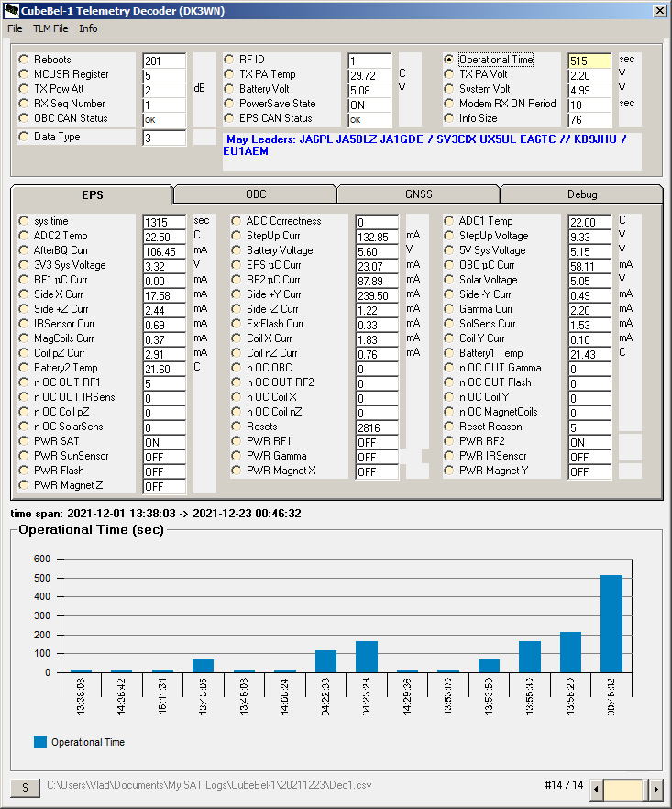672x809 pixels.
Task: Select the n OC OUT RF1 option
Action: [24, 382]
